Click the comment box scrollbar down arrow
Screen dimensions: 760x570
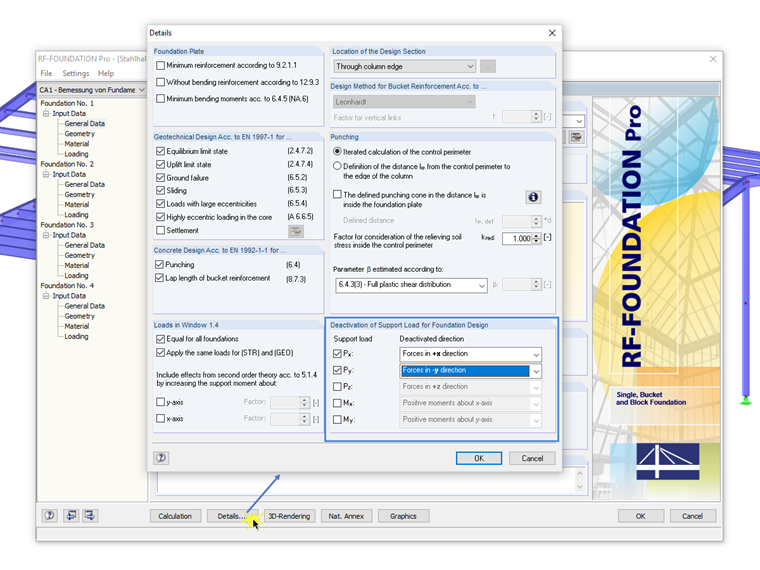tap(580, 487)
